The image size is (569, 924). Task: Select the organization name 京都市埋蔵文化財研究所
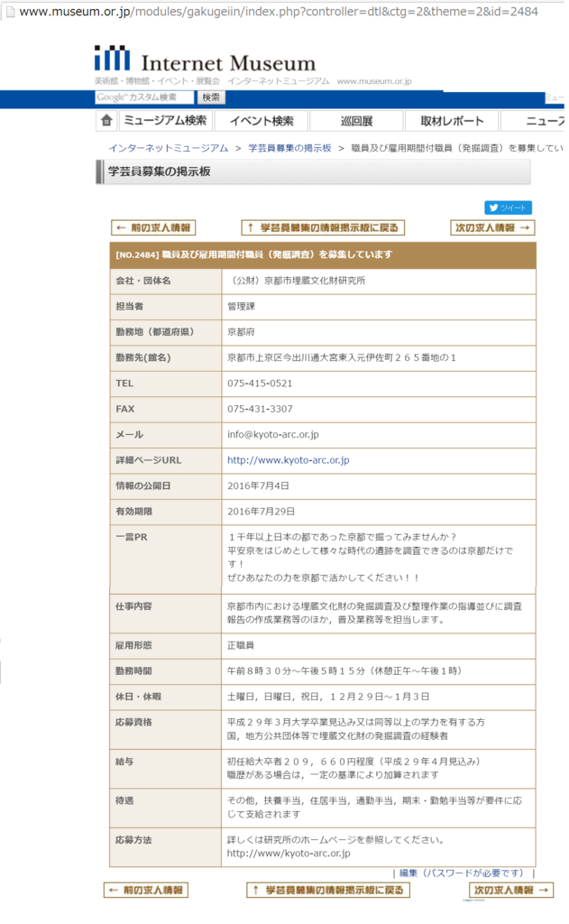315,281
